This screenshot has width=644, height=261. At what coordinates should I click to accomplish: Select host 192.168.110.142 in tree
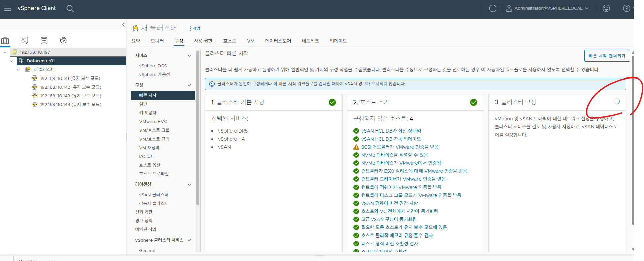[70, 87]
